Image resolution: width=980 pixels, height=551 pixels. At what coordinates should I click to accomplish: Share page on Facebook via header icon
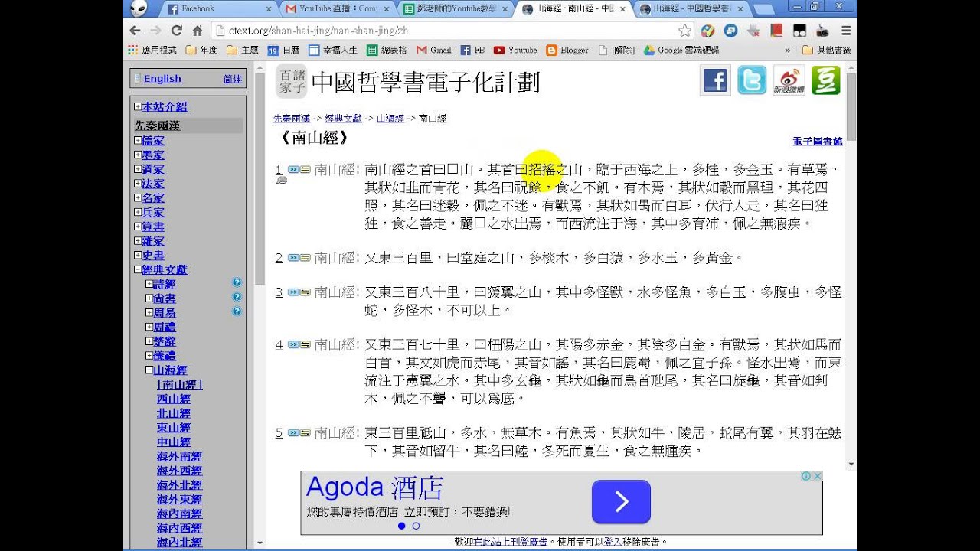click(715, 80)
